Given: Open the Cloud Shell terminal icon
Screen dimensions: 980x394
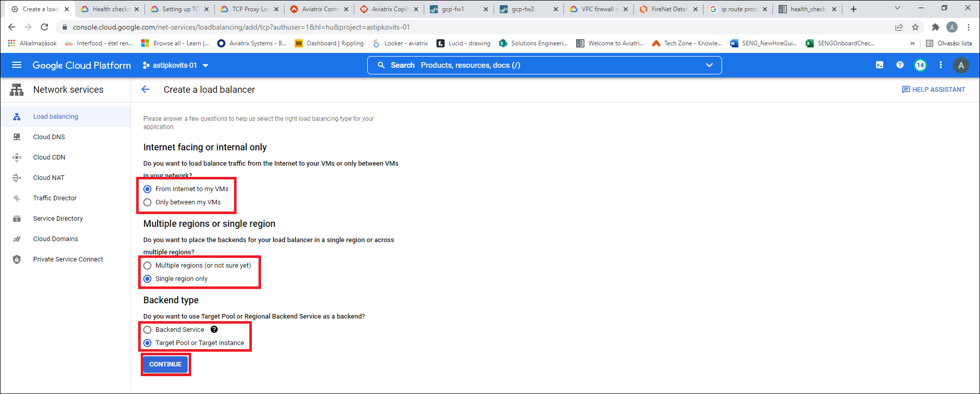Looking at the screenshot, I should (880, 65).
